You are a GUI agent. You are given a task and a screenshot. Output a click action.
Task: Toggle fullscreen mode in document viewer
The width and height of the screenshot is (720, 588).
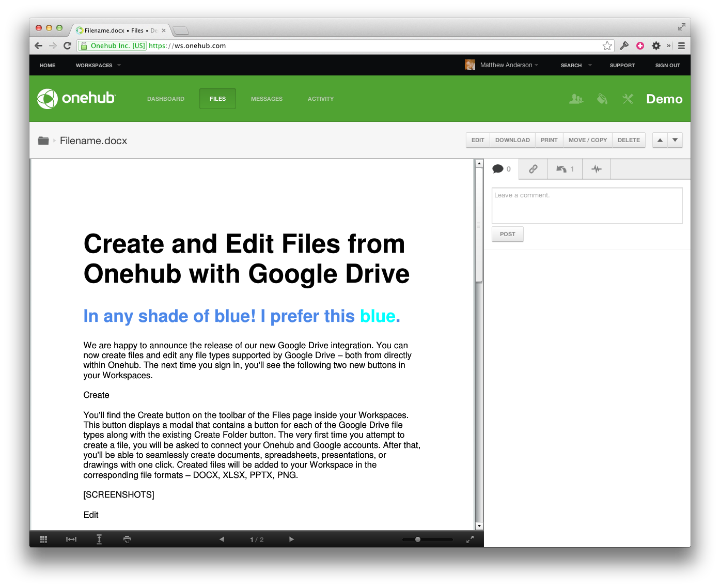click(x=470, y=539)
